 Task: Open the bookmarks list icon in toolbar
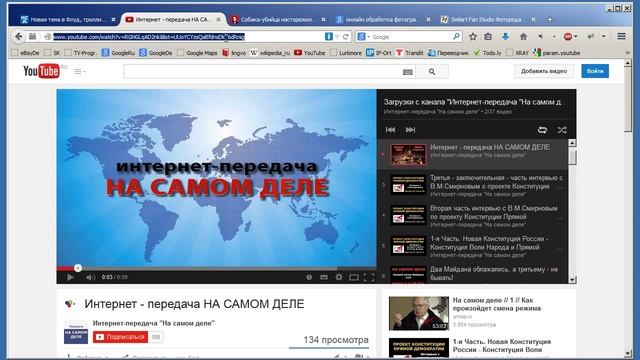pyautogui.click(x=488, y=37)
